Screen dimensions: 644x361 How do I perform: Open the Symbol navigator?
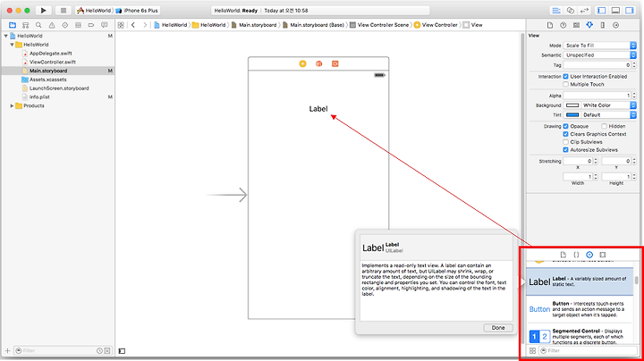tap(25, 25)
